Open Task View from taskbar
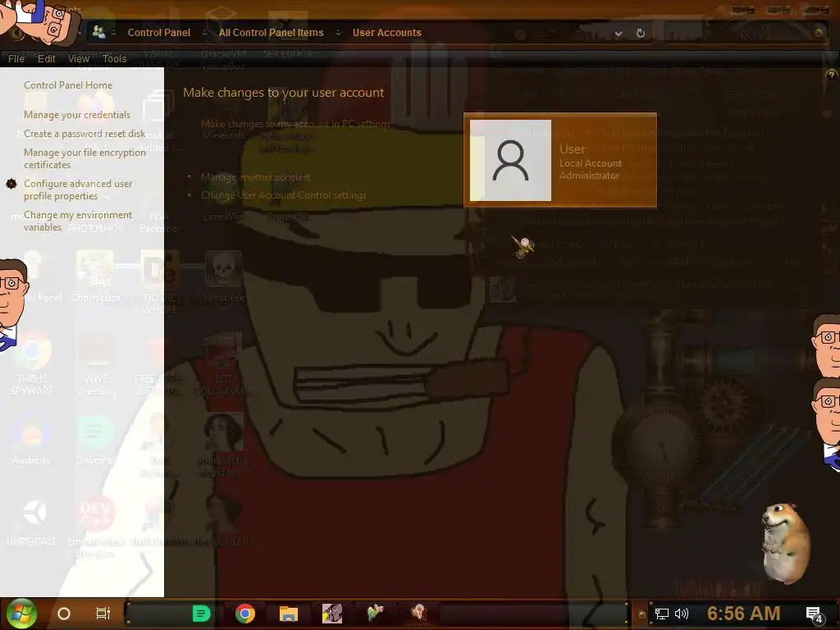Screen dimensions: 840x630 (103, 614)
